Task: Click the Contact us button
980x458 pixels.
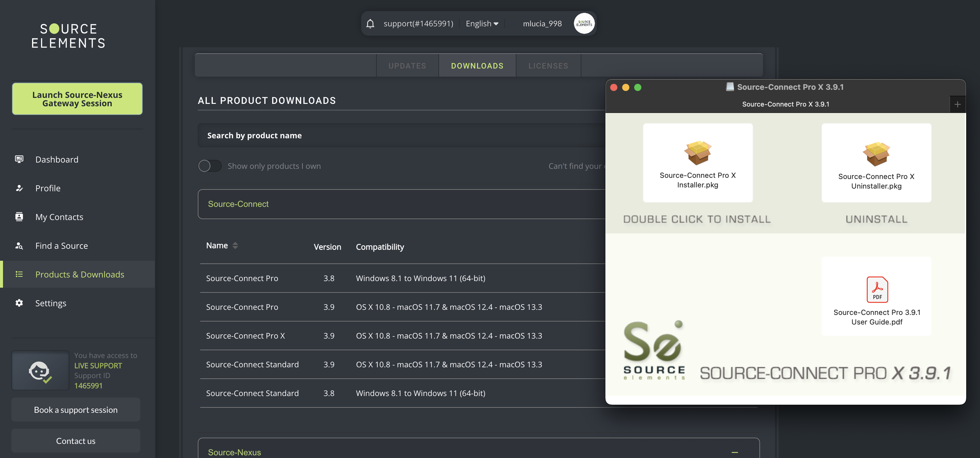Action: [x=76, y=441]
